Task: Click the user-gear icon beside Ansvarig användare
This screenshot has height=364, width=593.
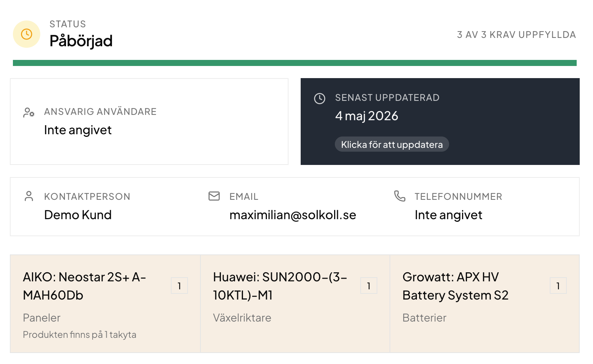Action: (29, 112)
